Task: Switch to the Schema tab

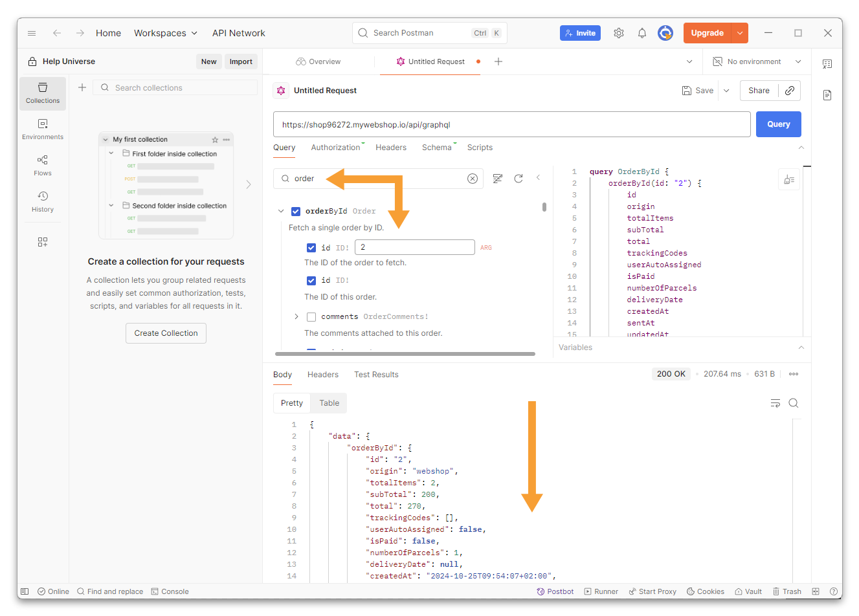Action: coord(437,148)
